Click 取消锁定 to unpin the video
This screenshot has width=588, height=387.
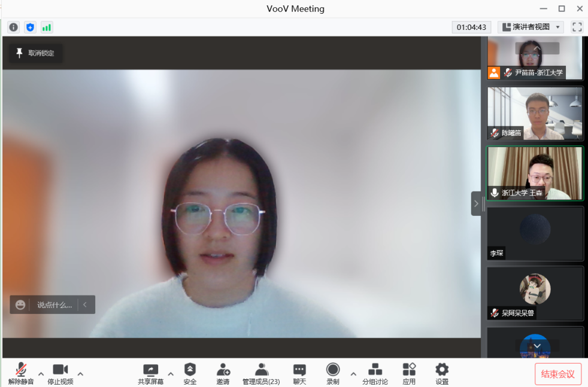tap(36, 53)
